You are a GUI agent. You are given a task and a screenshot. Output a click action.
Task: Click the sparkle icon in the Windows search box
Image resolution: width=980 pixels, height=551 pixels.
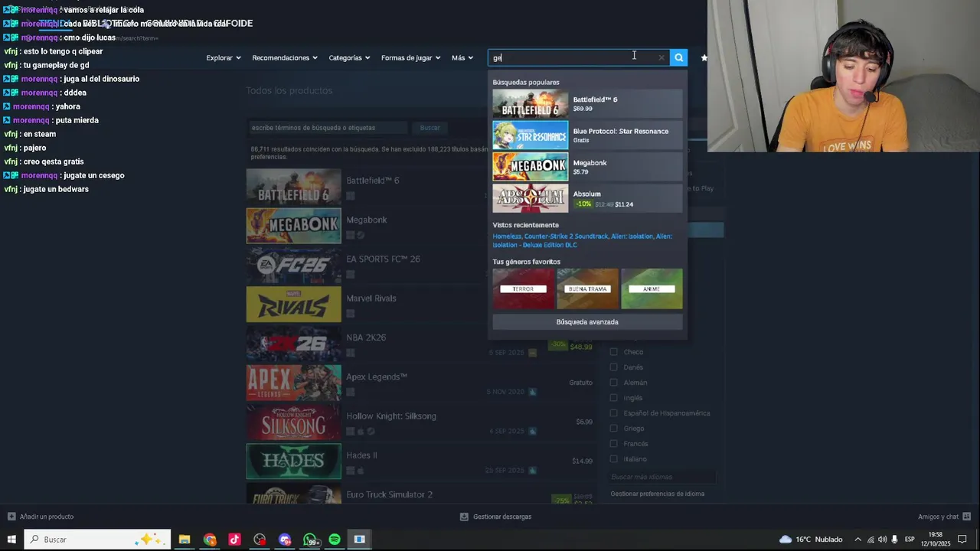[x=149, y=540]
